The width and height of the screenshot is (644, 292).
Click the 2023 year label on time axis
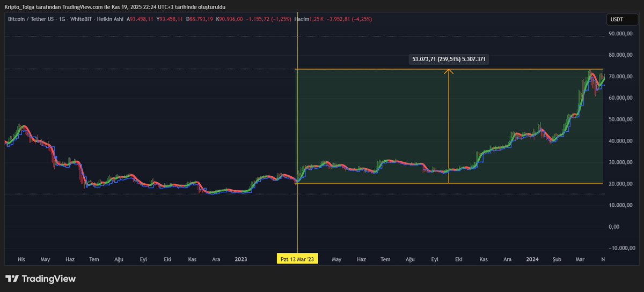click(x=241, y=259)
